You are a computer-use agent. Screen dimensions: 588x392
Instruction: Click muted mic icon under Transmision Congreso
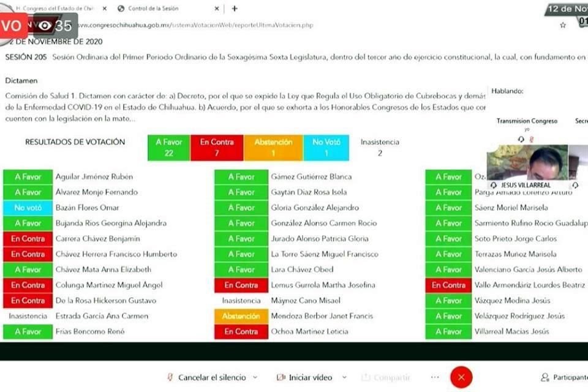tap(531, 139)
